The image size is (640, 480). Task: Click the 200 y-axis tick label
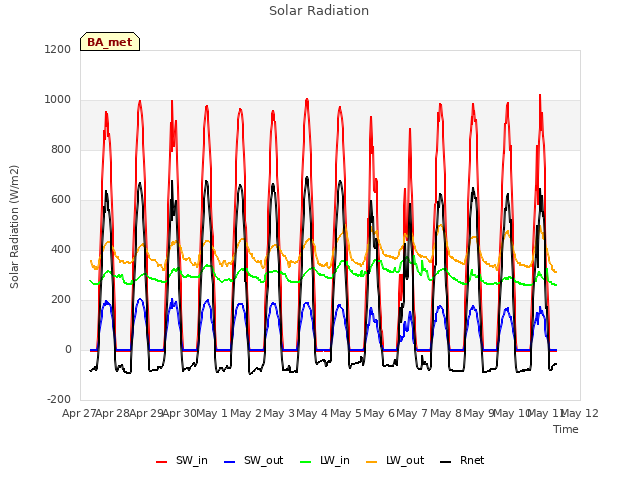pyautogui.click(x=61, y=300)
